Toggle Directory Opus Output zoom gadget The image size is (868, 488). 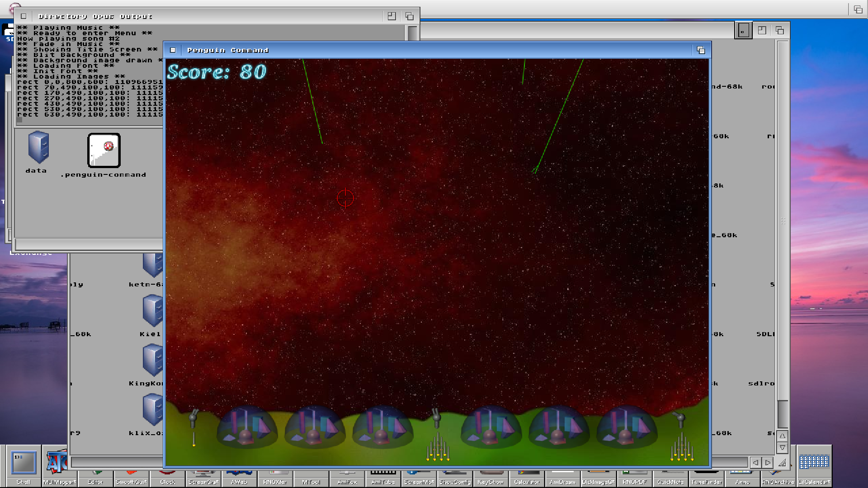click(x=392, y=16)
